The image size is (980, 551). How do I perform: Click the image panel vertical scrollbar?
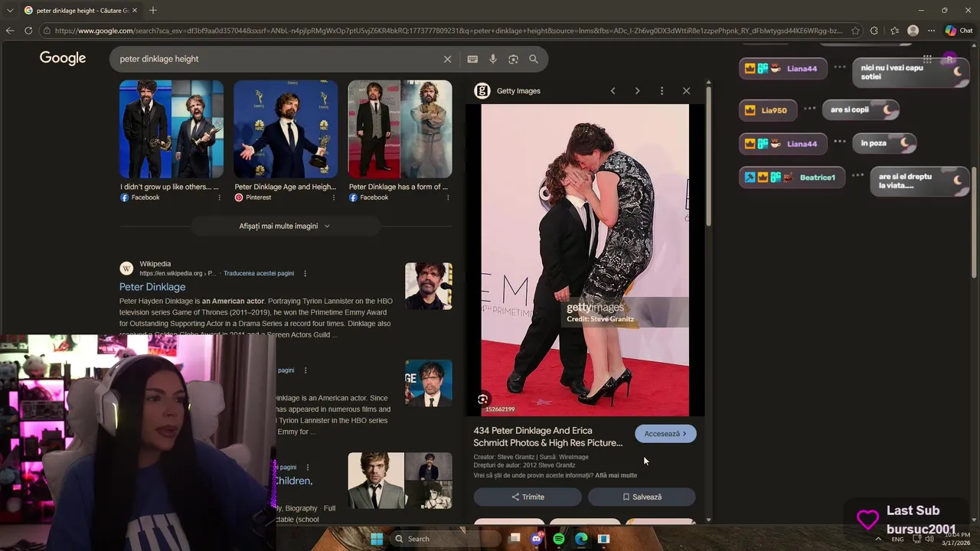click(708, 155)
